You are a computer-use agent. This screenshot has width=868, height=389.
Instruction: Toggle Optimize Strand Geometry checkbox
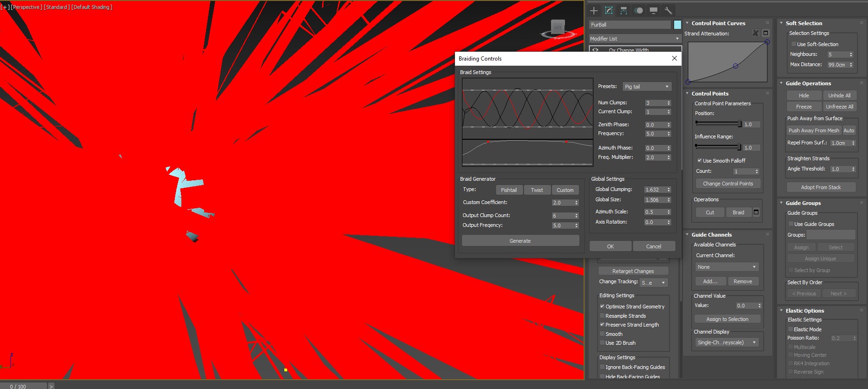[x=602, y=307]
